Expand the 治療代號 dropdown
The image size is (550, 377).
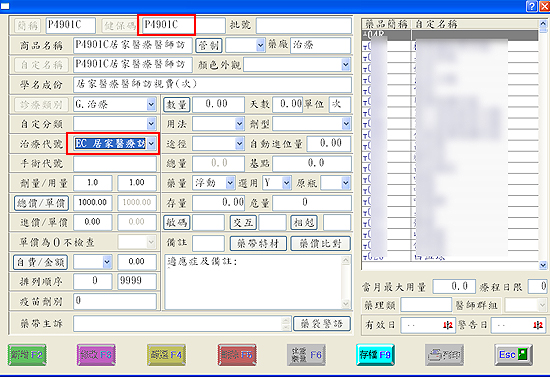[152, 143]
